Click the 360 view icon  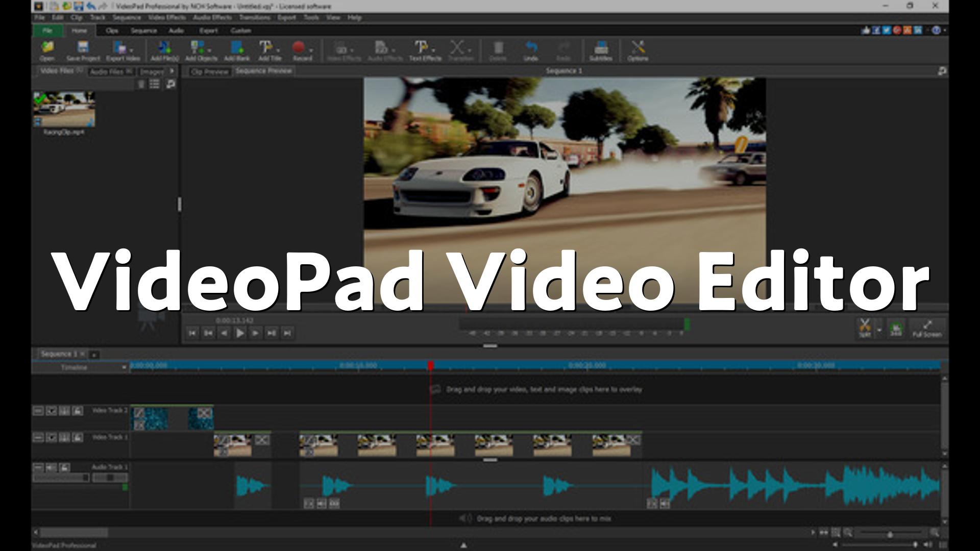coord(896,328)
